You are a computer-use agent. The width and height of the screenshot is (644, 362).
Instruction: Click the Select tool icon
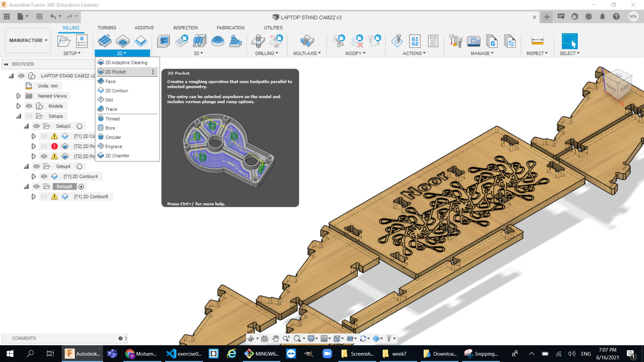tap(570, 41)
